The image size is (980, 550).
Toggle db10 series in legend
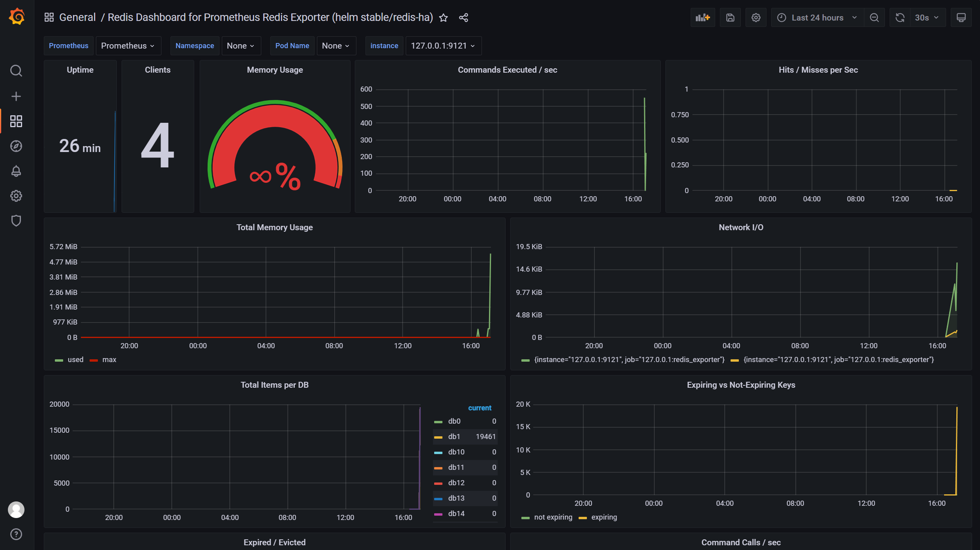[x=456, y=452]
